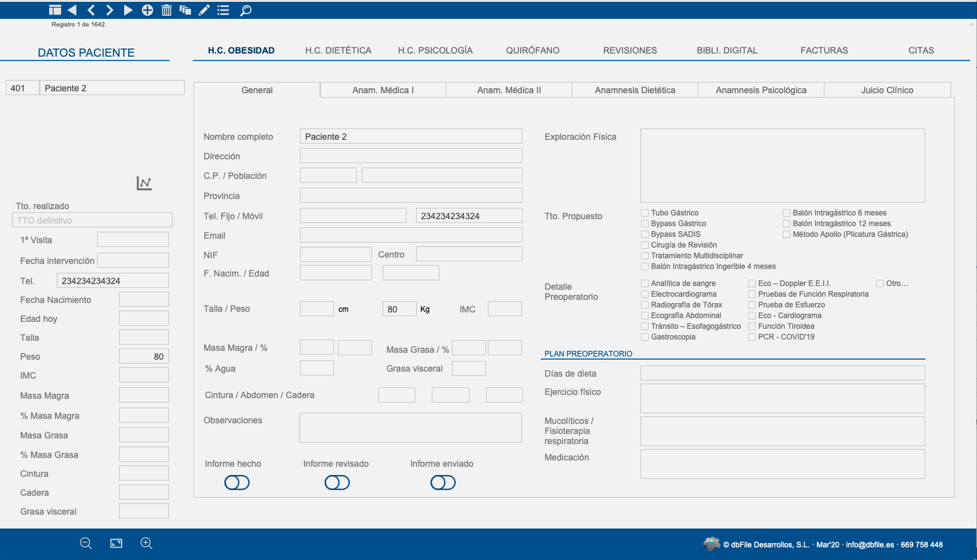Open REVISIONES section
Image resolution: width=977 pixels, height=560 pixels.
coord(630,50)
